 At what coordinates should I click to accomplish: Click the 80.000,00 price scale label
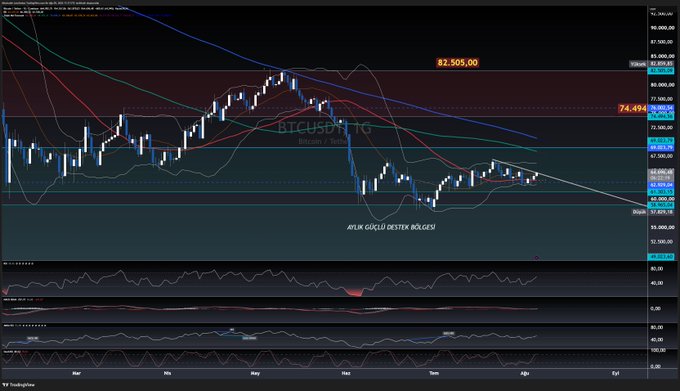(x=662, y=85)
